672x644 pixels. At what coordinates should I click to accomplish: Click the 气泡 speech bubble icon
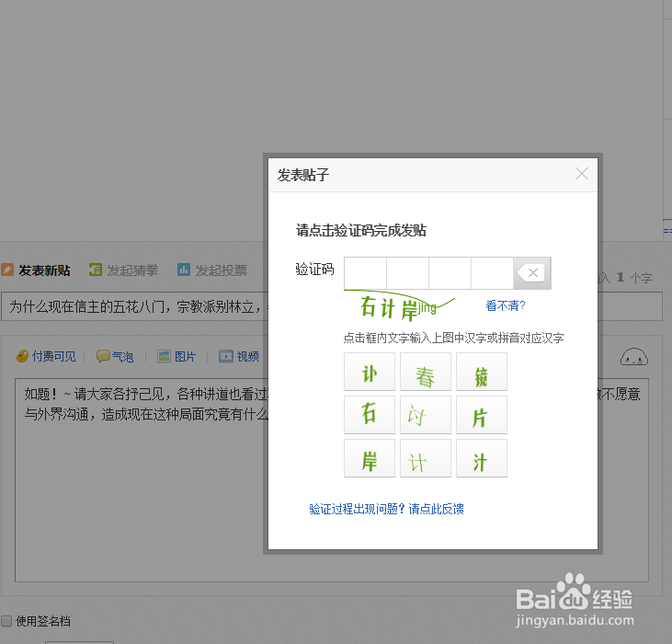103,356
